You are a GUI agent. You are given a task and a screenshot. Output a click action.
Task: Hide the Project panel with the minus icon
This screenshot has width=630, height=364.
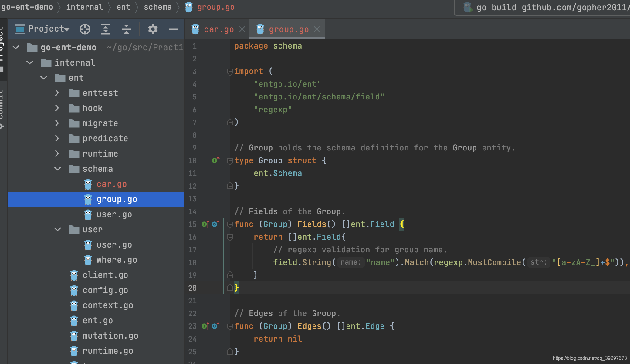[173, 29]
